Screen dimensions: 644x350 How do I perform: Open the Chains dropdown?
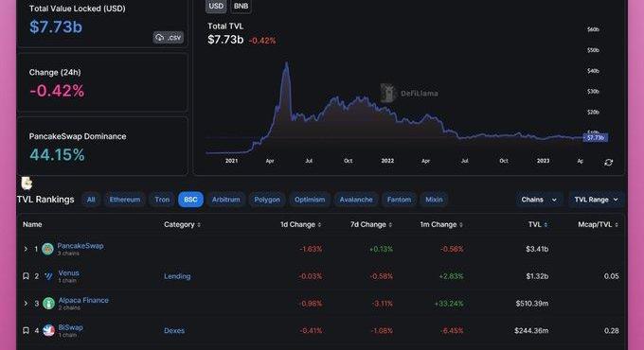[539, 200]
